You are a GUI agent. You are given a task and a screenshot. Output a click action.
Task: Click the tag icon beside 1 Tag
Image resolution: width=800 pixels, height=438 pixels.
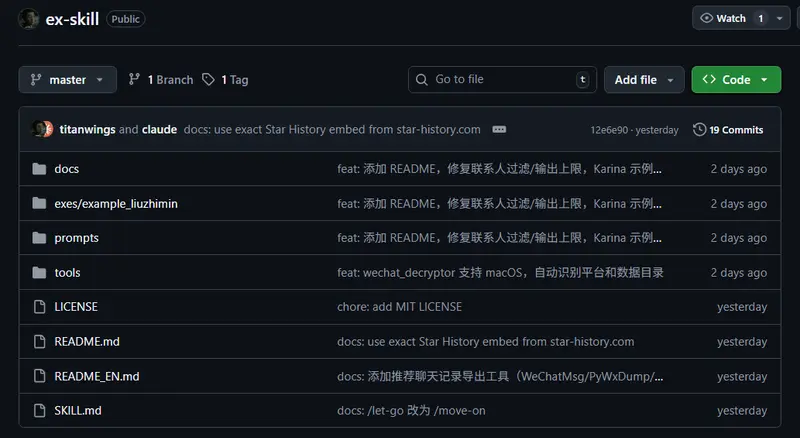pos(208,80)
